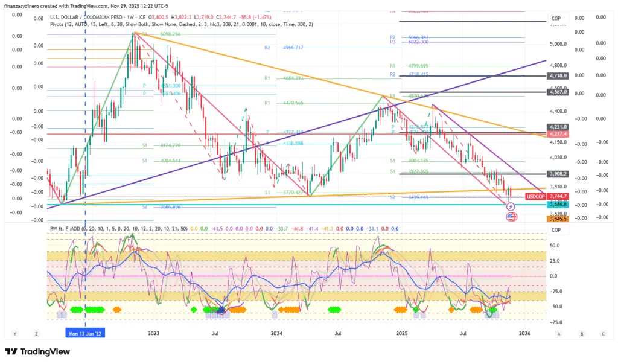Screen dimensions: 618x364
Task: Select 2024 on the time axis
Action: 276,333
